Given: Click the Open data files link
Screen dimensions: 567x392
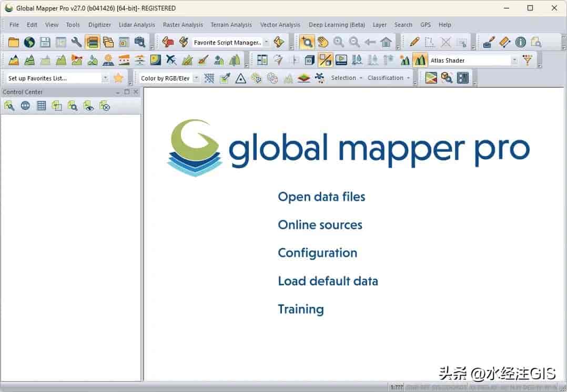Looking at the screenshot, I should tap(321, 197).
